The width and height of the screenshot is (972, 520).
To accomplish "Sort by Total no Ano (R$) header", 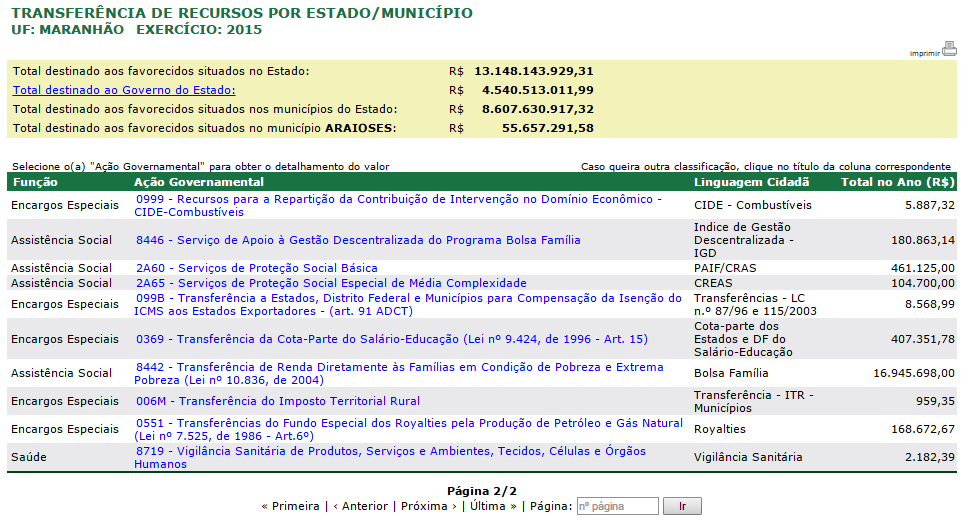I will [898, 182].
